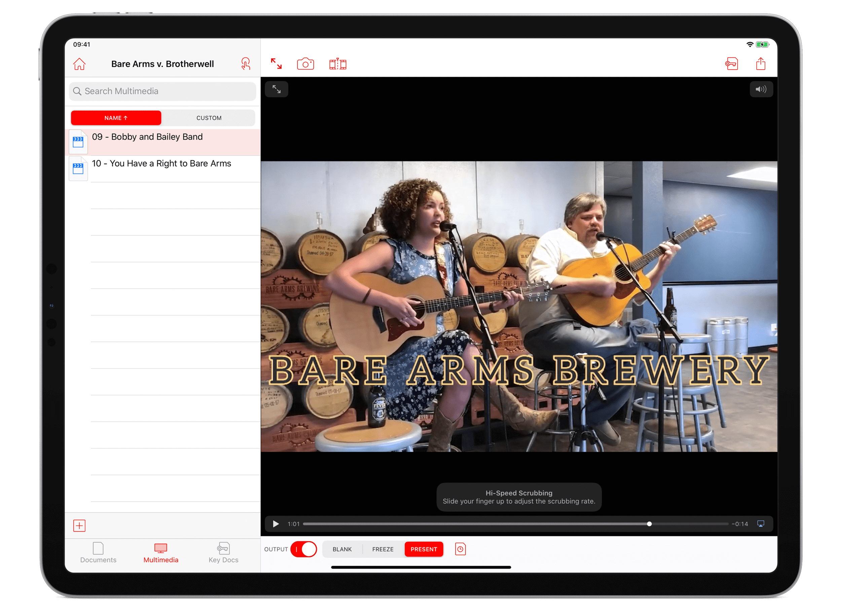Expand video with the gray arrows button

coord(276,89)
